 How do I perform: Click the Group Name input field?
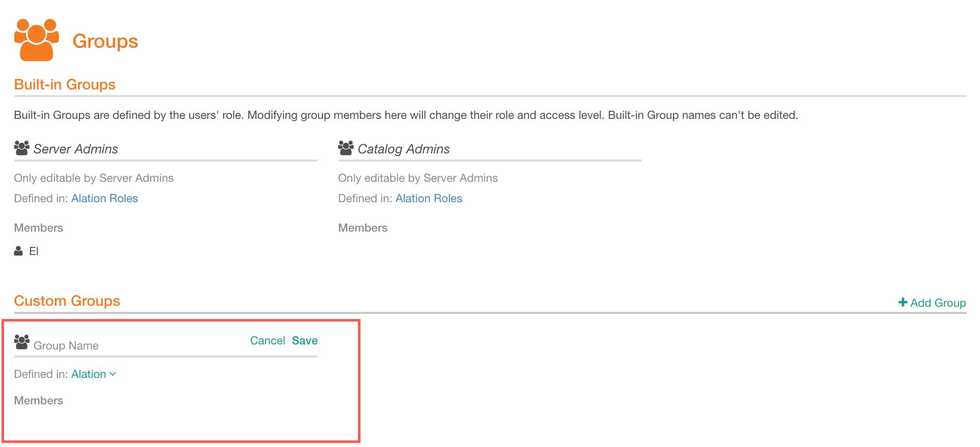click(137, 345)
